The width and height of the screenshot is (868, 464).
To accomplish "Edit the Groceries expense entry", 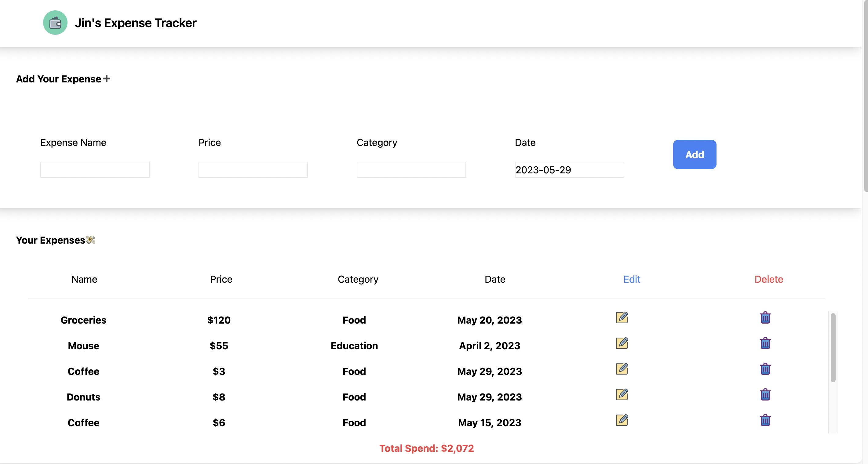I will [622, 318].
